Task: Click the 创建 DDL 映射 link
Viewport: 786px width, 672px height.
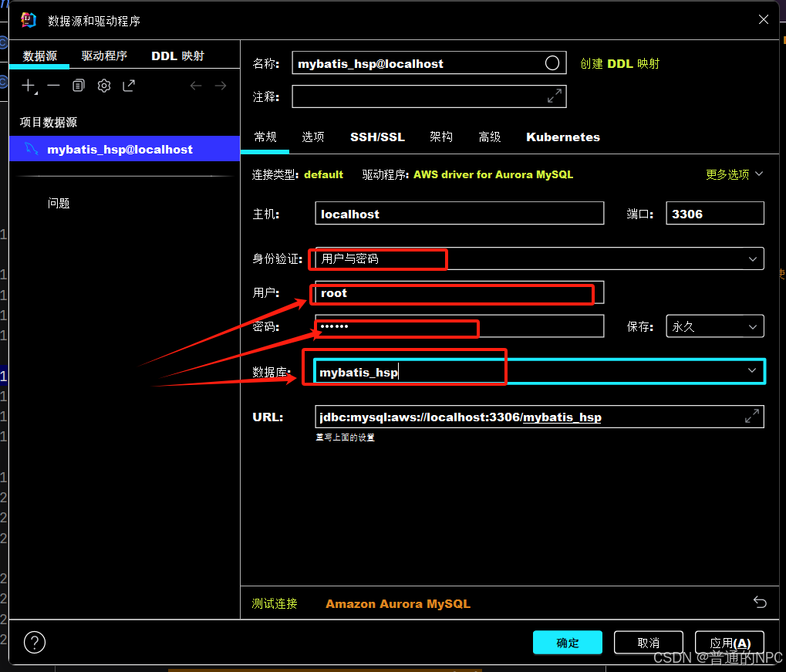Action: (x=619, y=64)
